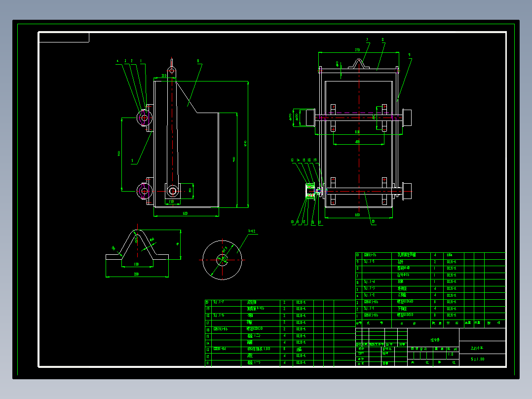The height and width of the screenshot is (399, 532).
Task: Select the 150 dimension under the pivot block
Action: [x=171, y=201]
